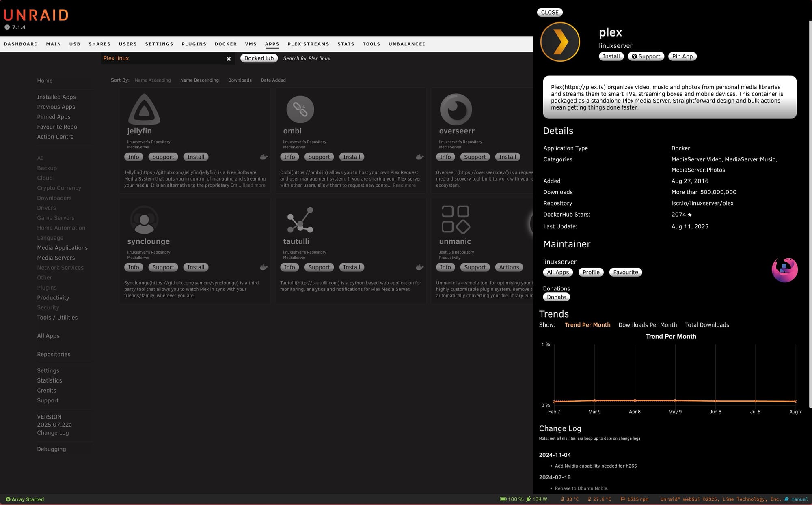
Task: Select Trend Per Month view
Action: [587, 325]
